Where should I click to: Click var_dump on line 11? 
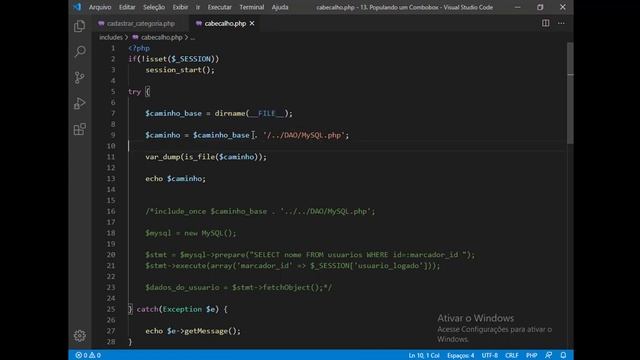(162, 157)
